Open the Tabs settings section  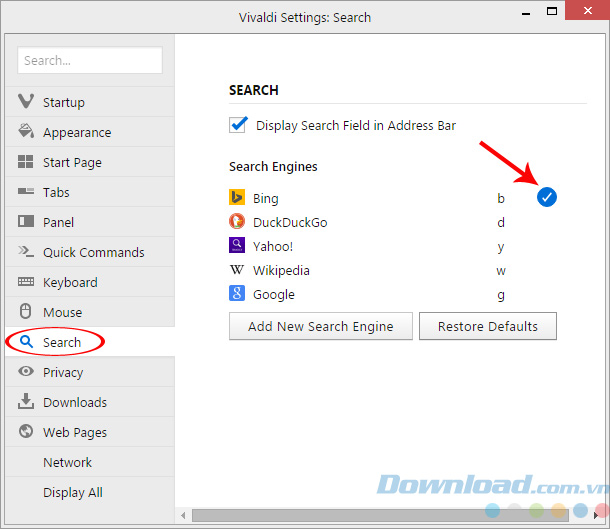56,192
